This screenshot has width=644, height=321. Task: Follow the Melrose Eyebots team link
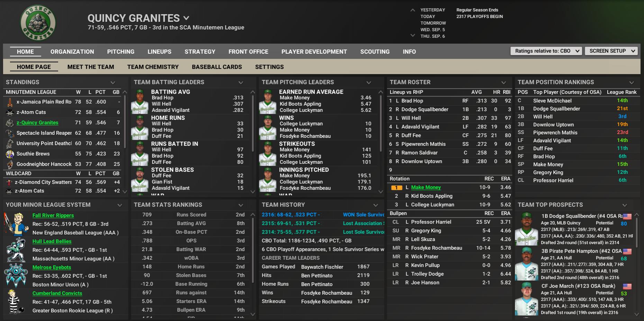(x=52, y=267)
